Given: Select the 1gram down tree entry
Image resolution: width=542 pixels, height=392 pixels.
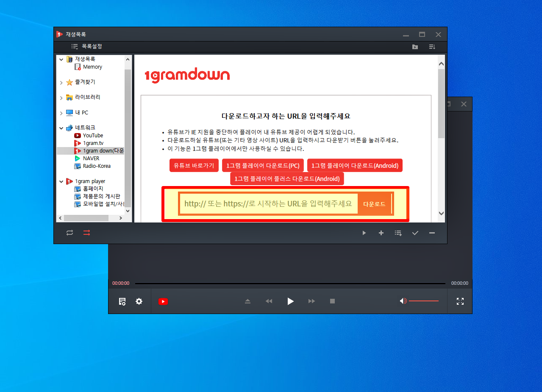Looking at the screenshot, I should click(x=103, y=151).
